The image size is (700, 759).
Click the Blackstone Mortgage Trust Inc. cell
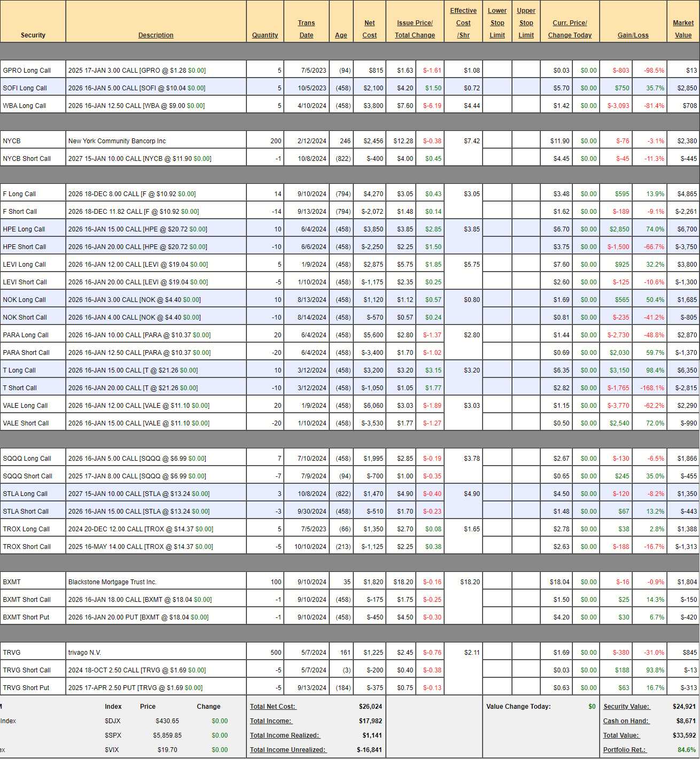point(112,582)
